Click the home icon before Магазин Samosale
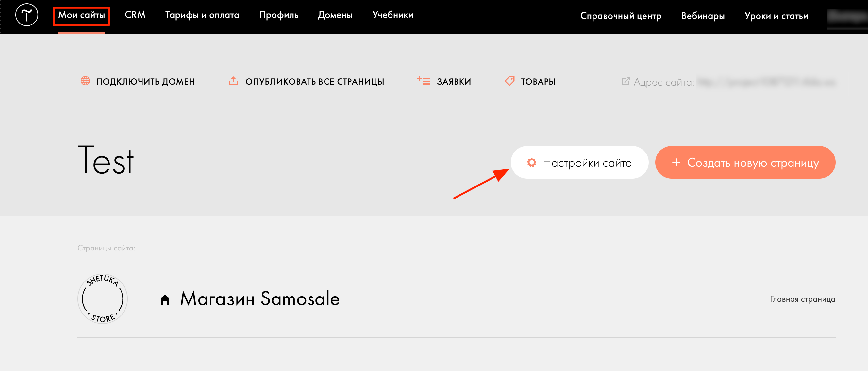The image size is (868, 371). 165,299
